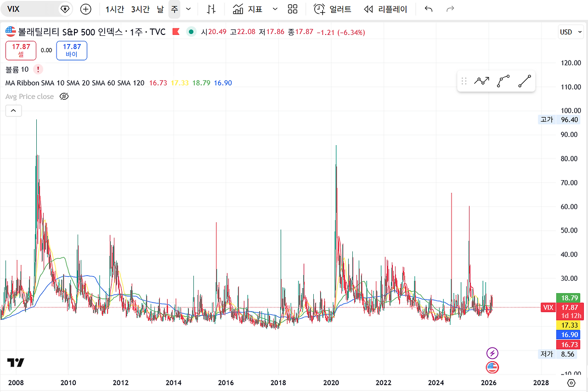Click the redo arrow
The width and height of the screenshot is (588, 392).
click(x=451, y=9)
